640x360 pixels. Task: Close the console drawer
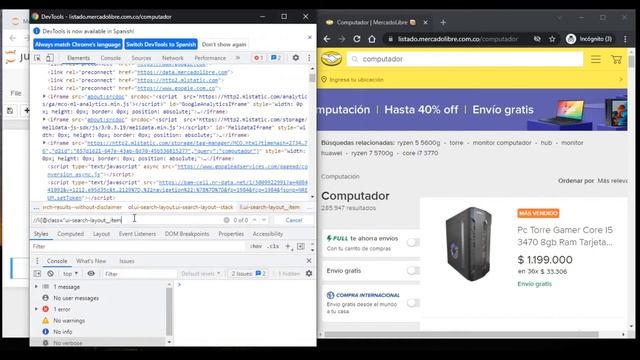[x=309, y=261]
